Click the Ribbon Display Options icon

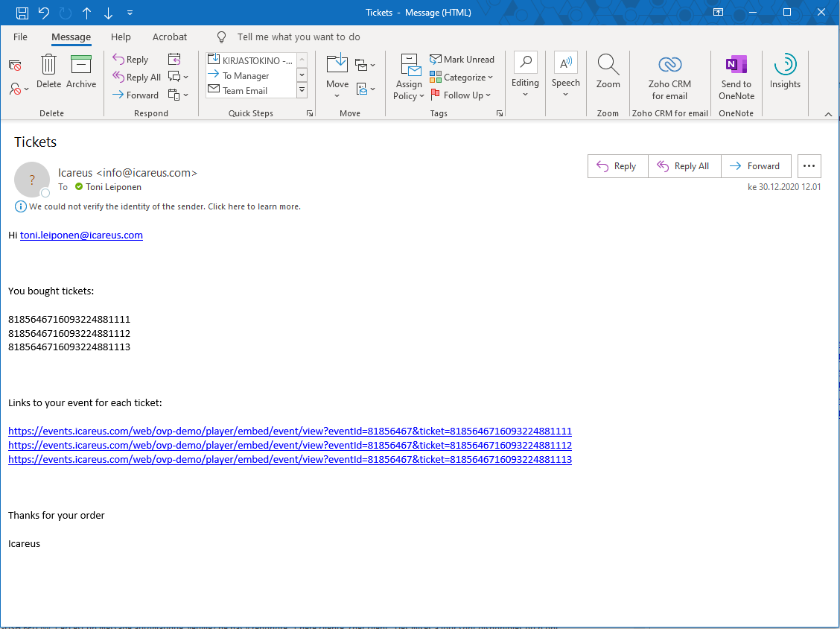pos(719,13)
